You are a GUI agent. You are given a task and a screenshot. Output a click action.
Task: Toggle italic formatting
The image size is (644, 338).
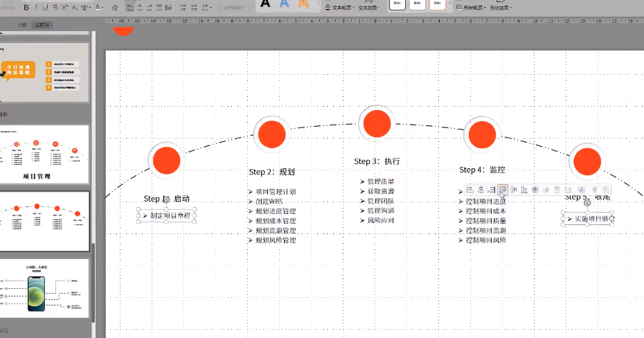(36, 8)
